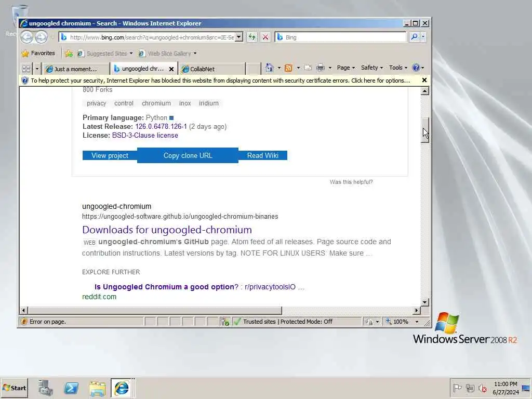Open the Tools menu
Viewport: 532px width, 399px height.
398,68
